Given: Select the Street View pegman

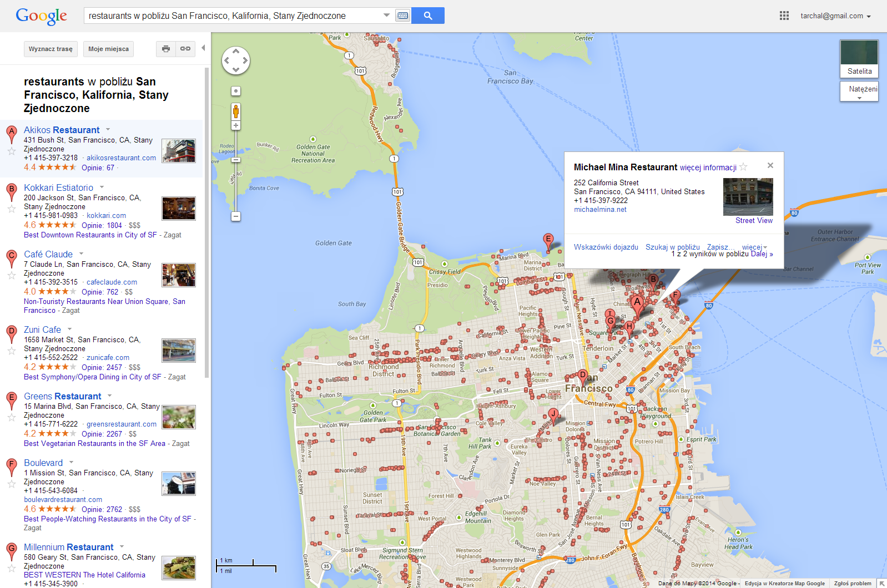Looking at the screenshot, I should [236, 111].
